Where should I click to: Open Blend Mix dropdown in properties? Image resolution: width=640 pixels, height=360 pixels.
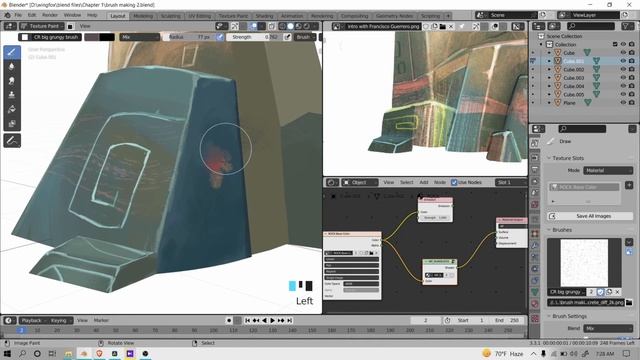point(608,329)
